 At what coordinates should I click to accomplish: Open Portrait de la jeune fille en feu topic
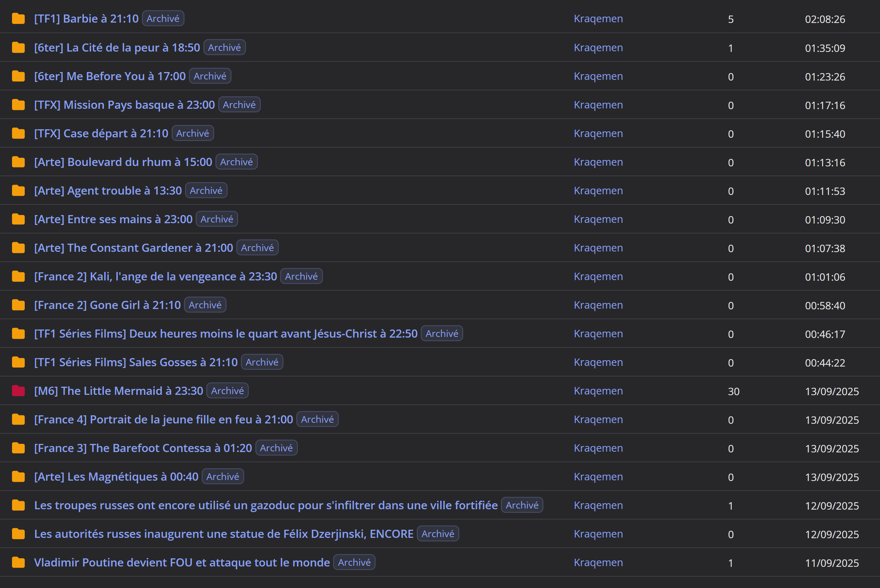163,419
